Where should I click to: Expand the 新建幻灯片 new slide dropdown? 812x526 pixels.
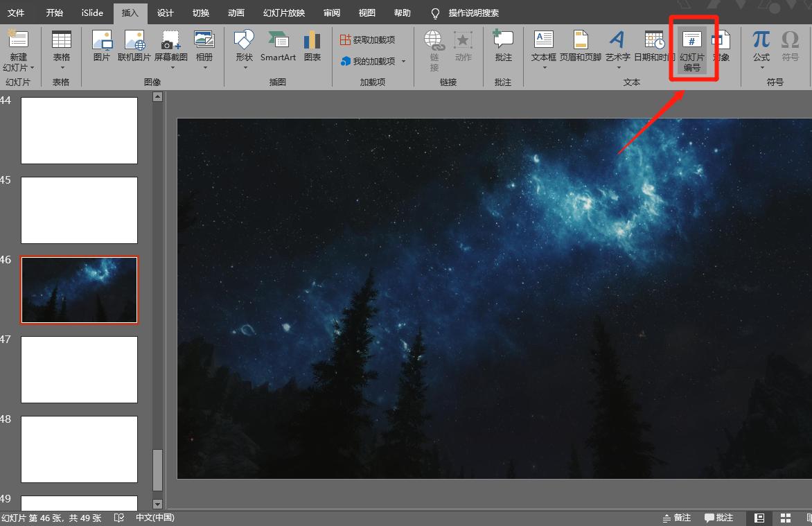click(x=18, y=68)
